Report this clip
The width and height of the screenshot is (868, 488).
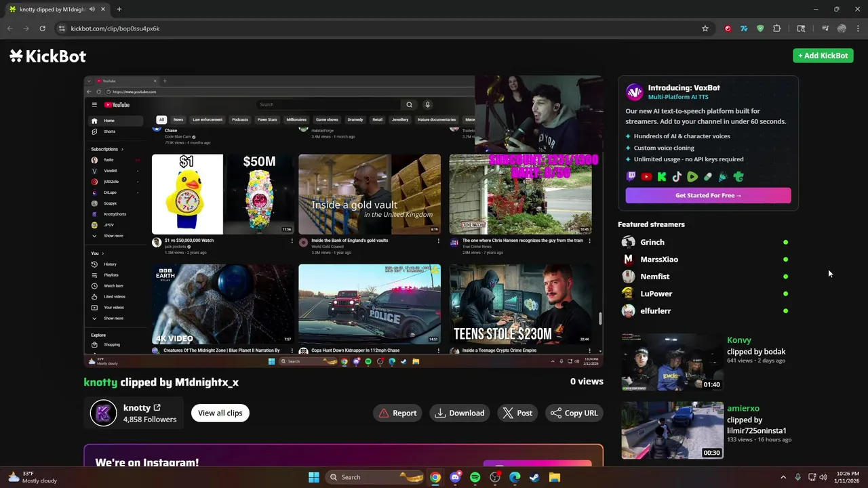coord(398,413)
